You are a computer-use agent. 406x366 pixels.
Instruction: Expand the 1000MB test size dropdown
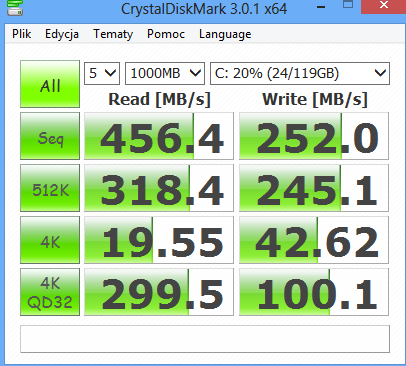click(x=165, y=73)
